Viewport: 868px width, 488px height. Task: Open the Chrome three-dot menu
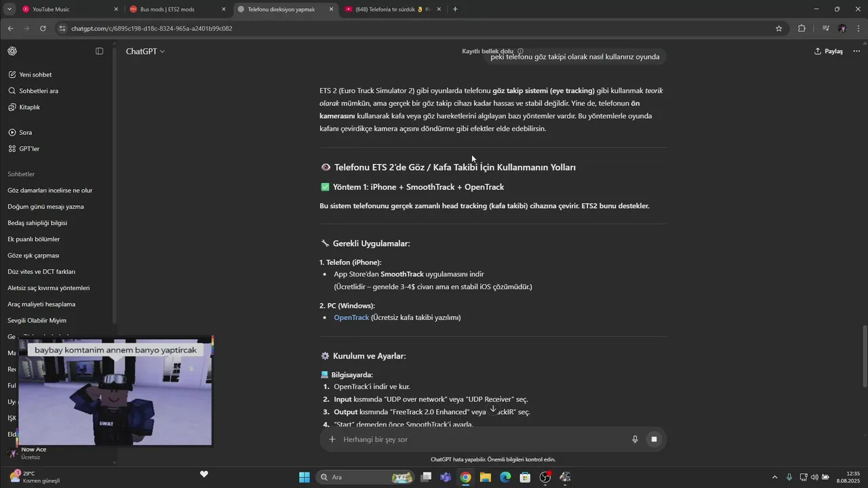pos(859,28)
